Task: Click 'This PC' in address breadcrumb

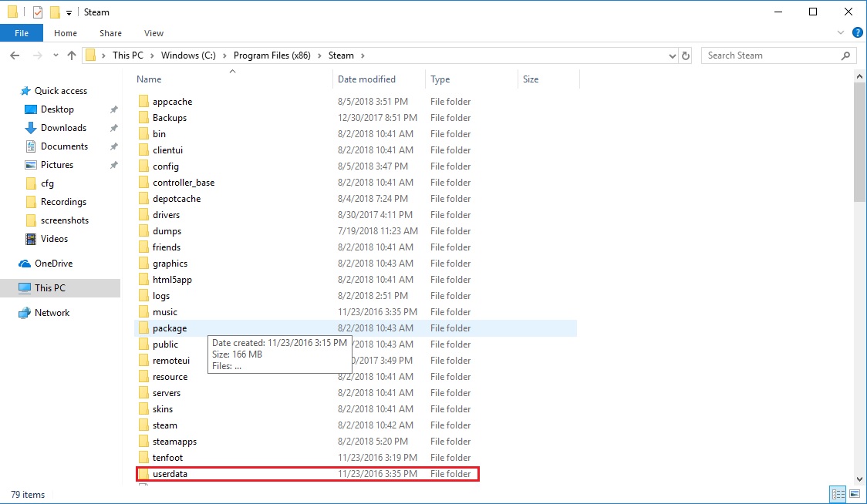Action: point(128,55)
